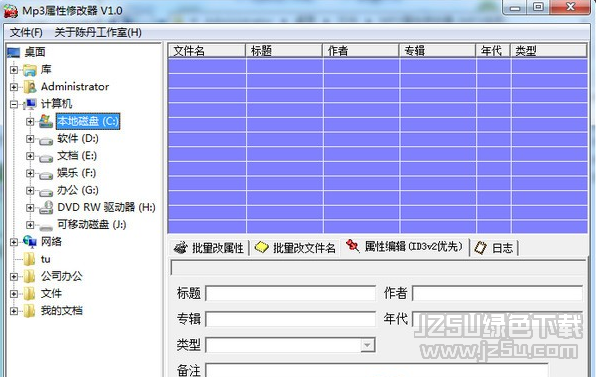Expand the 办公 (G:) drive node
The width and height of the screenshot is (596, 377).
30,190
